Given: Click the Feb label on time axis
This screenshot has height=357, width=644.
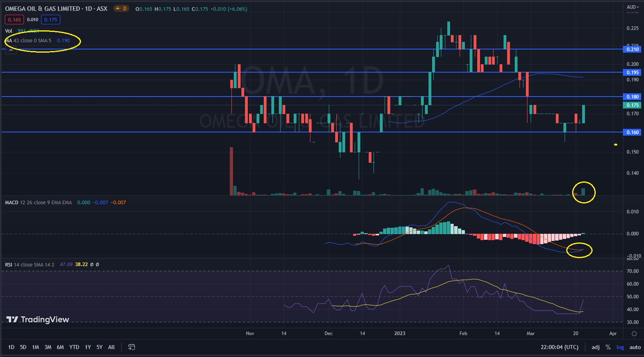Looking at the screenshot, I should (x=463, y=333).
